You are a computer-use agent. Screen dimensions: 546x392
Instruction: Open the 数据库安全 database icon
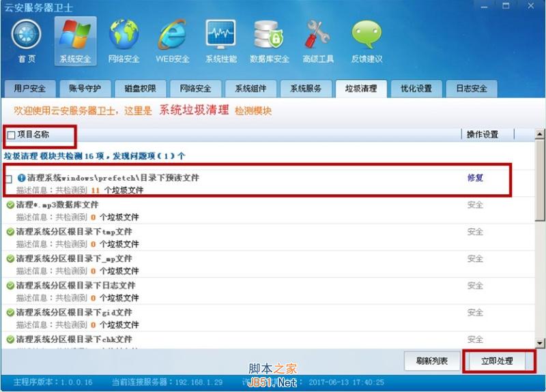269,35
